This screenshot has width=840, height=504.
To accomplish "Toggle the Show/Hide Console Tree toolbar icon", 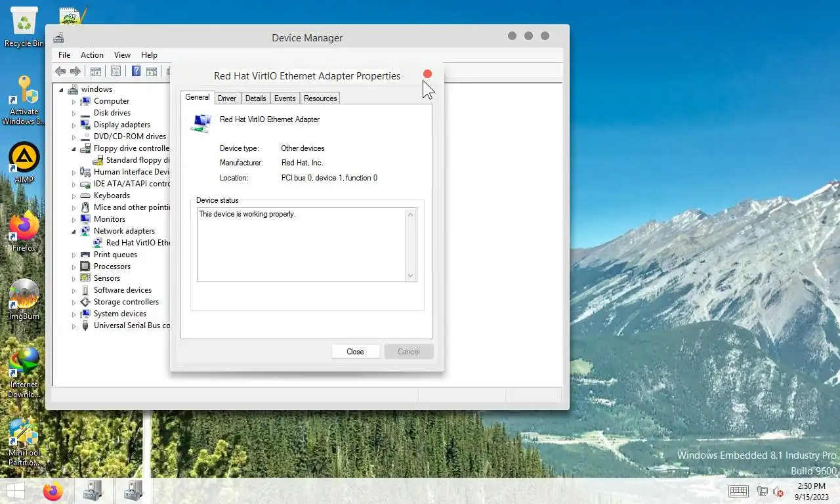I will pyautogui.click(x=95, y=72).
